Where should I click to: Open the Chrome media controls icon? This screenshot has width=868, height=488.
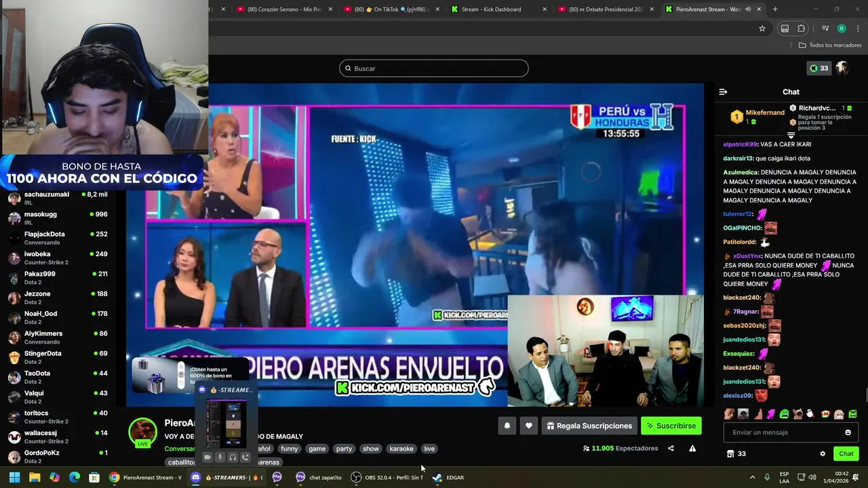click(825, 28)
